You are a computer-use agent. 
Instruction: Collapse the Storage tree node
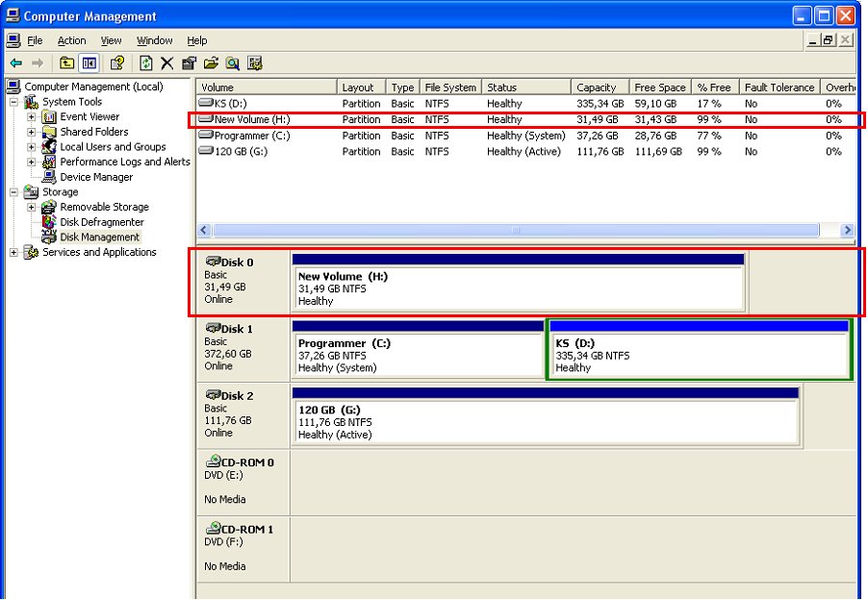click(14, 192)
